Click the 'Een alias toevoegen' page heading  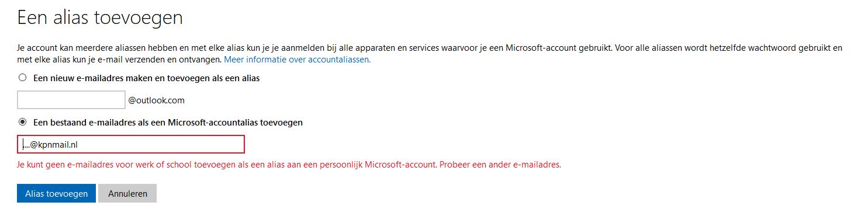tap(100, 18)
